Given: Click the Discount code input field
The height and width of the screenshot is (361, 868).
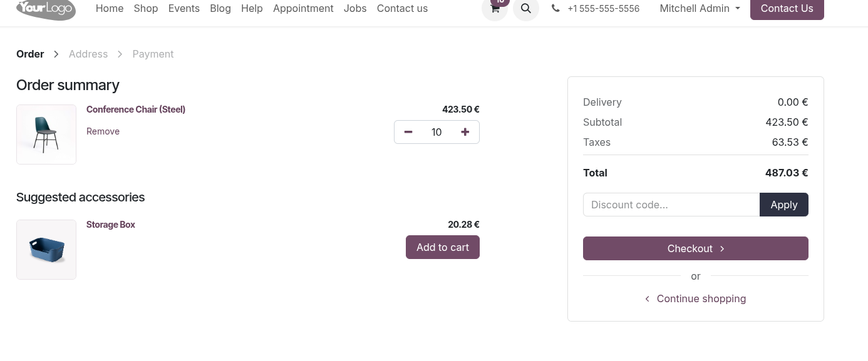Looking at the screenshot, I should (x=671, y=205).
